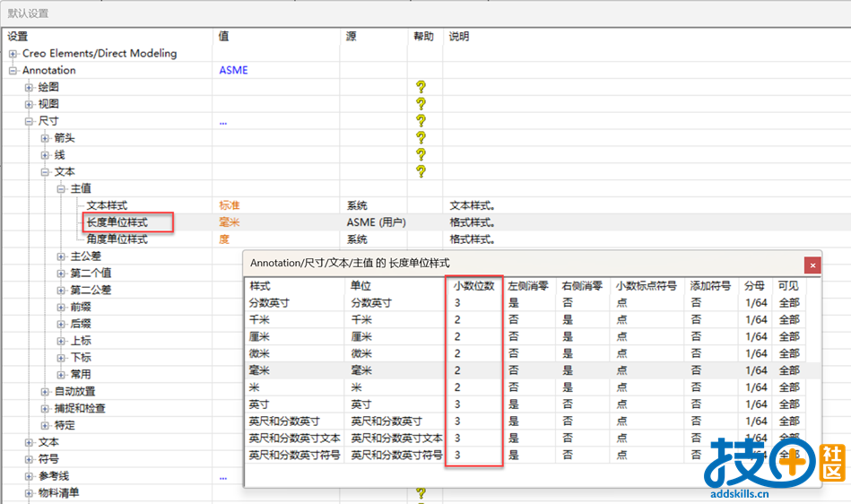Image resolution: width=851 pixels, height=504 pixels.
Task: Collapse the Annotation node
Action: point(13,71)
